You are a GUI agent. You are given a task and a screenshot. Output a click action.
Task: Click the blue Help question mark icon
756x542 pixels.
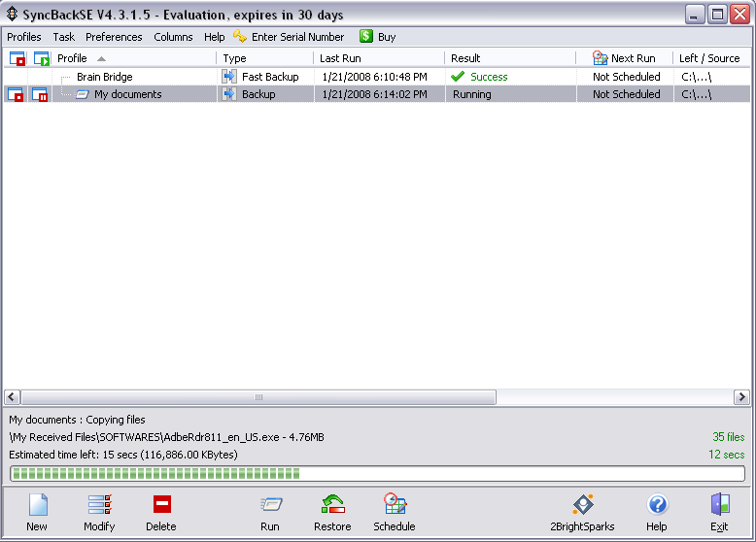coord(657,504)
